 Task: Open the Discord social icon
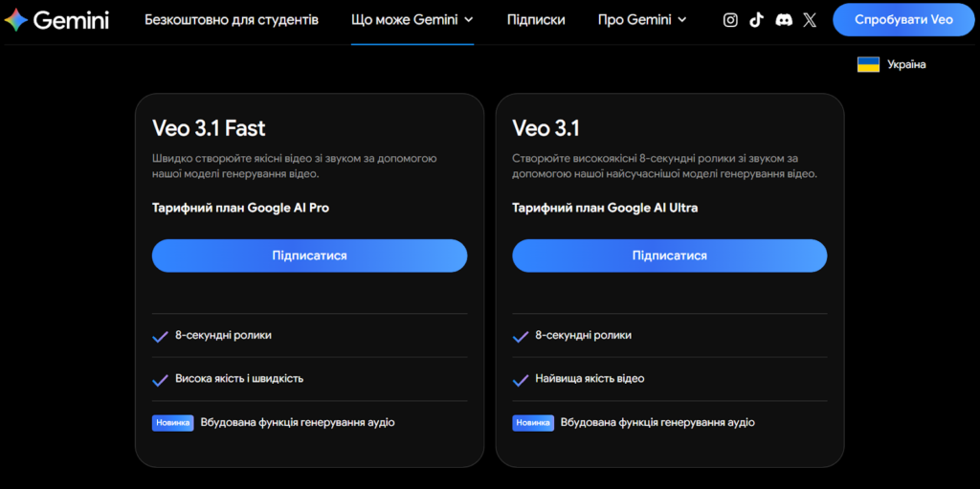783,20
